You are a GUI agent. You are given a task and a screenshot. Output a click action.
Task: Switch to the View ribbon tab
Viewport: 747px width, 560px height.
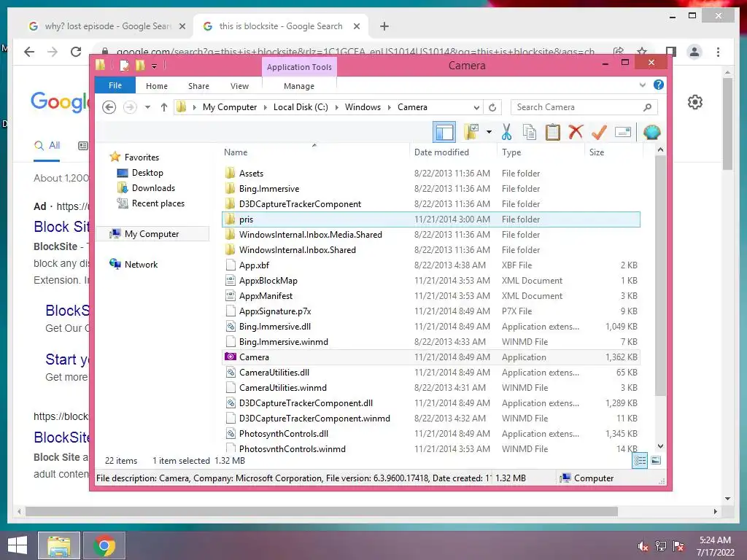(x=239, y=86)
